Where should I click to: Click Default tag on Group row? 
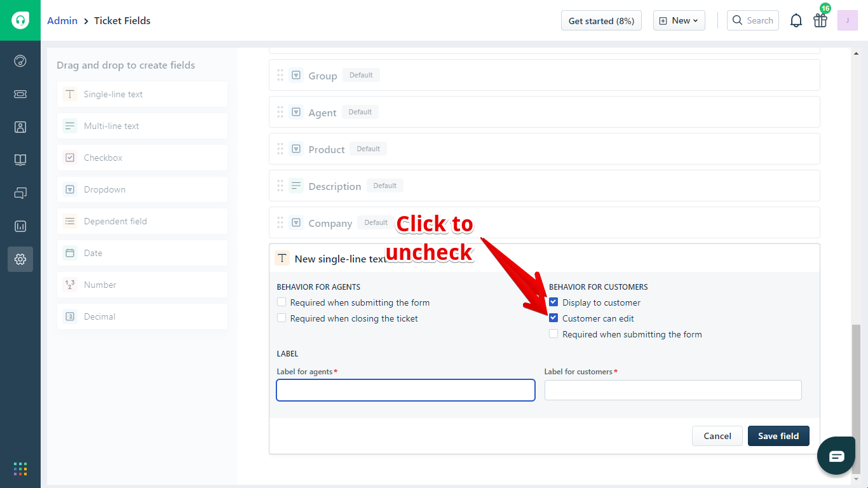pos(361,75)
